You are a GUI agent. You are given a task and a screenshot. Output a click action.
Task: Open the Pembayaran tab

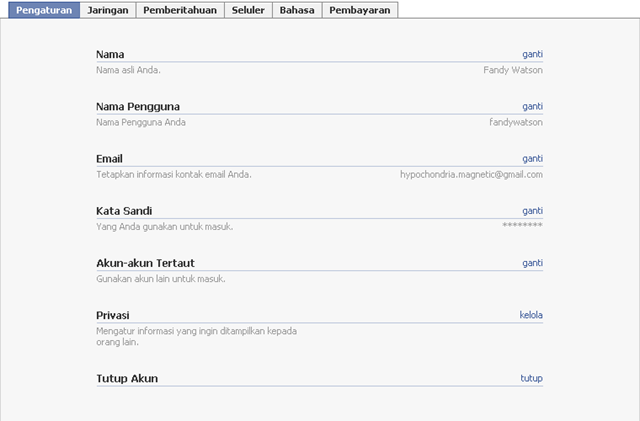click(360, 10)
